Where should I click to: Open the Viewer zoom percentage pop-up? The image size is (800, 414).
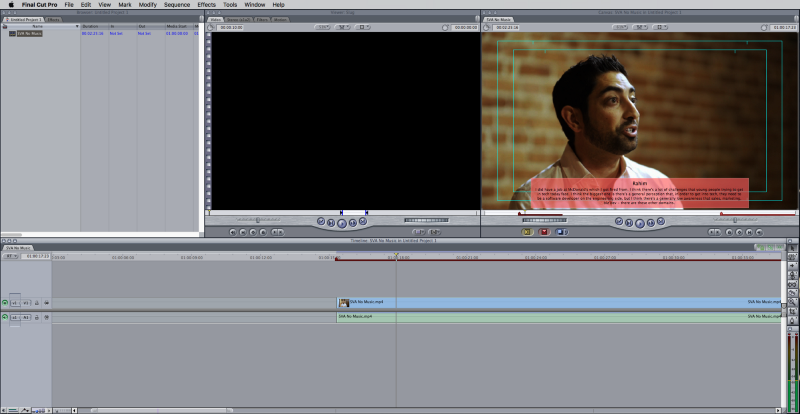(x=322, y=27)
